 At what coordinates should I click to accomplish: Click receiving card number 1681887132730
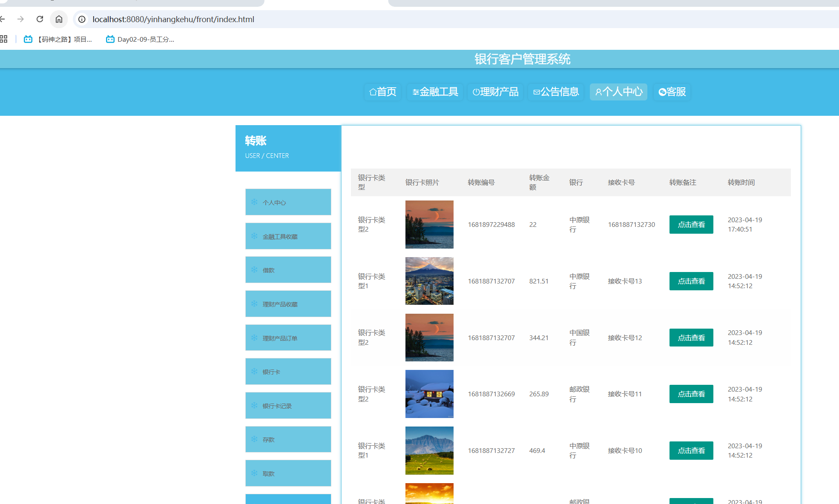(x=632, y=224)
